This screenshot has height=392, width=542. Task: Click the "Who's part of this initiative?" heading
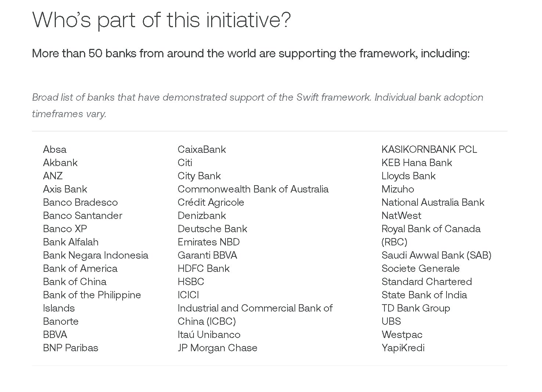point(162,20)
